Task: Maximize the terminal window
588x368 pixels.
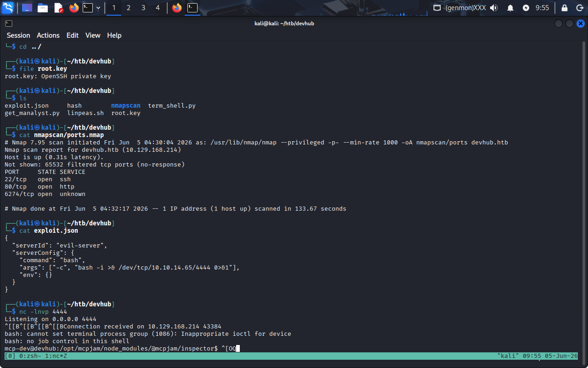Action: click(570, 23)
